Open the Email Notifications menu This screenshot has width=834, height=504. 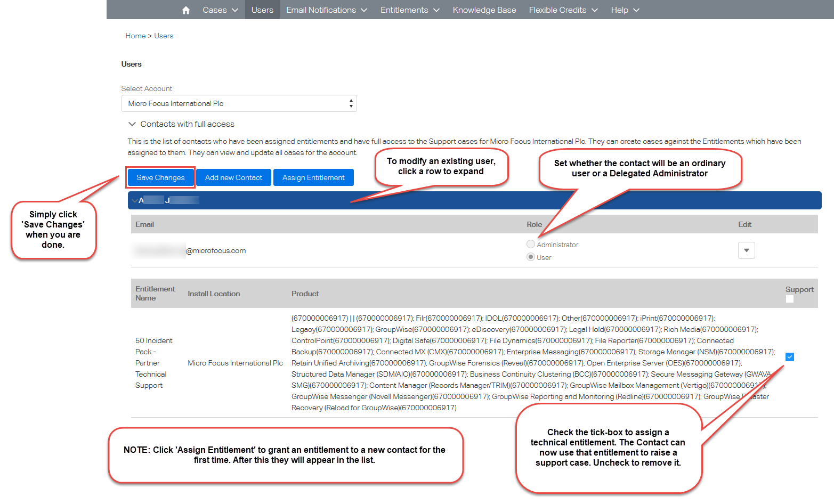click(326, 10)
